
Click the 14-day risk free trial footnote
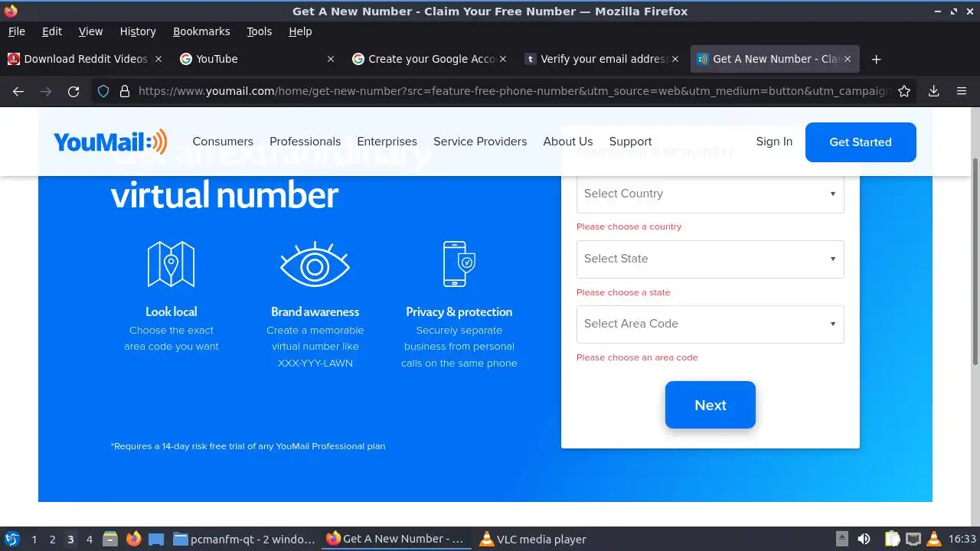[248, 446]
